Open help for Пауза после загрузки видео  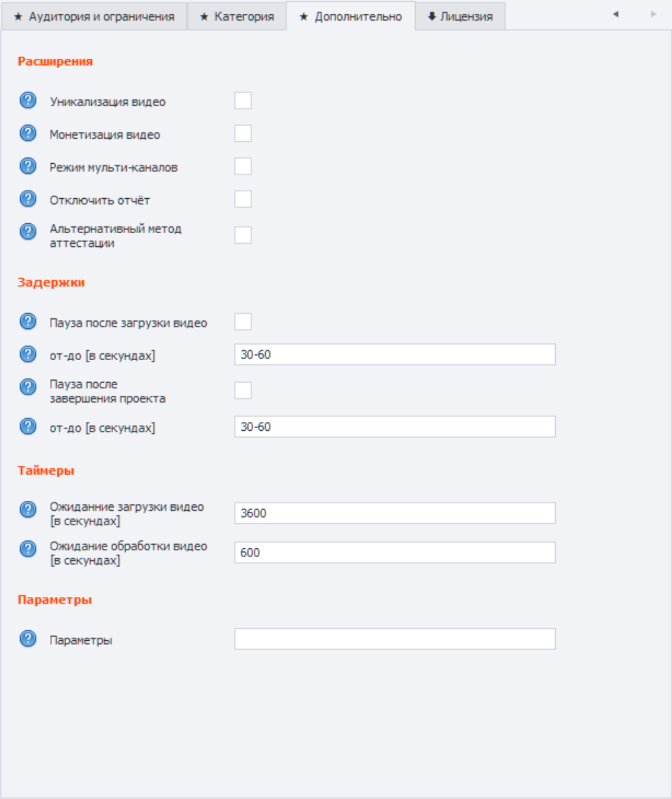point(28,321)
